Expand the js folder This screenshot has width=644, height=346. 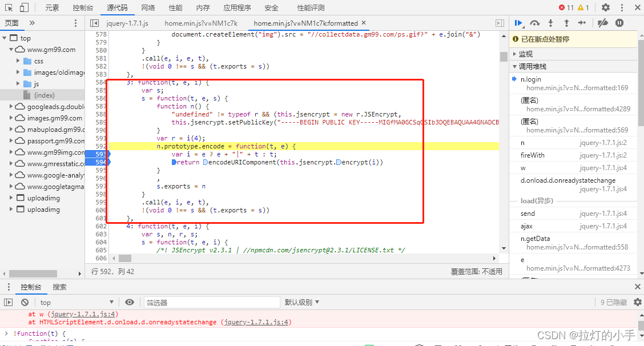tap(18, 84)
